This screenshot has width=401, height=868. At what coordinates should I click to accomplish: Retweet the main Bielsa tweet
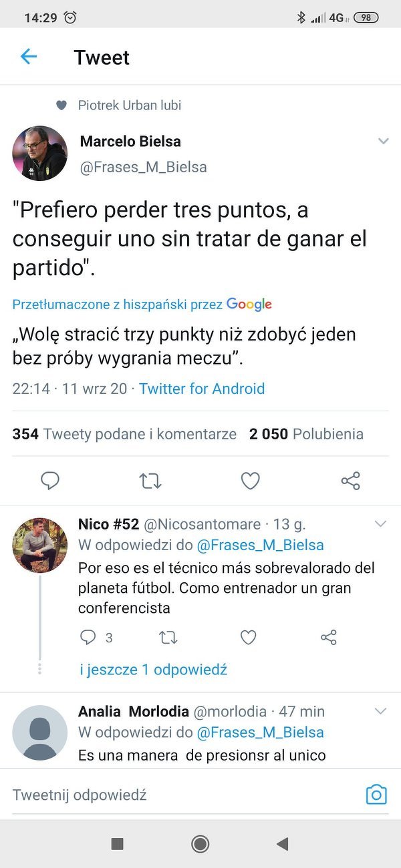(x=150, y=481)
